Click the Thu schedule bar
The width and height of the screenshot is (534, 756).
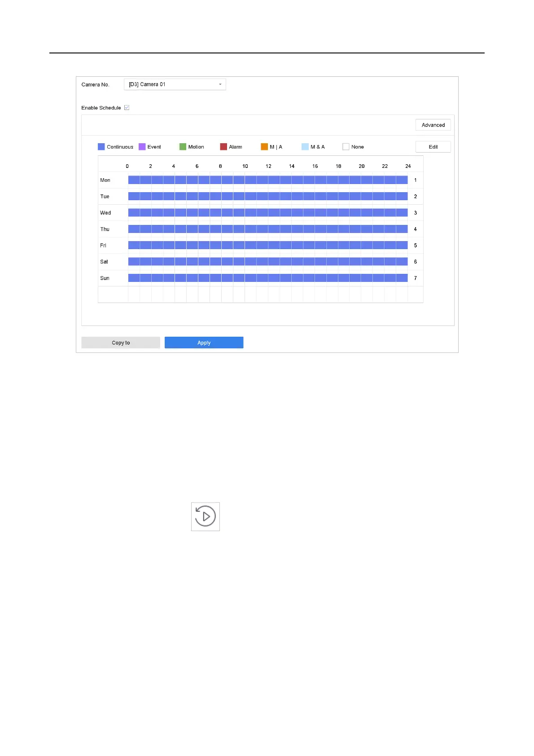tap(268, 229)
